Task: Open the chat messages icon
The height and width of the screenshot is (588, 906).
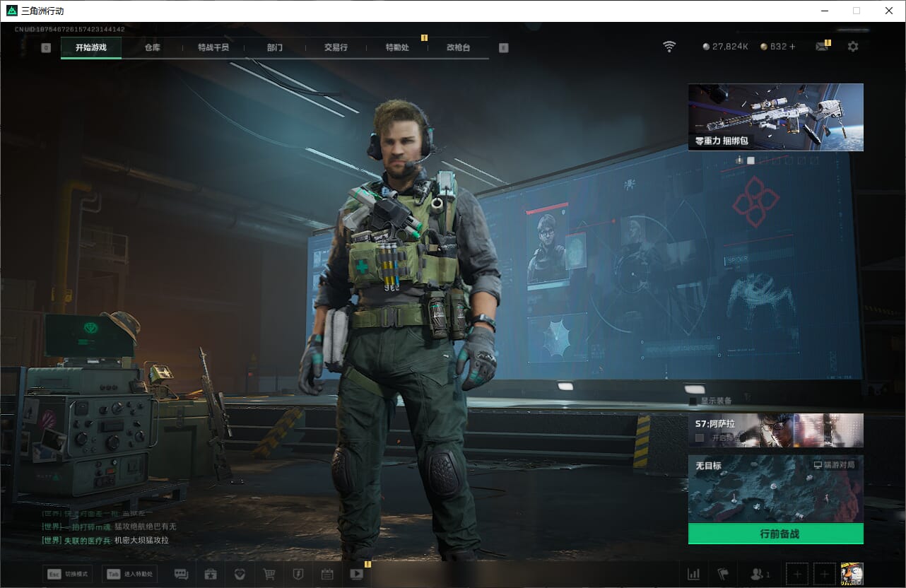Action: click(x=181, y=574)
